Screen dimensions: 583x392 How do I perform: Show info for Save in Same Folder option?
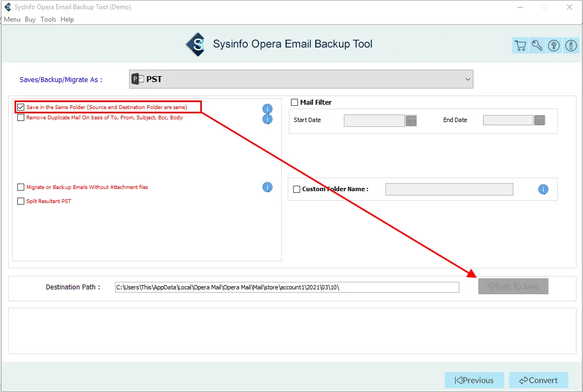point(267,109)
